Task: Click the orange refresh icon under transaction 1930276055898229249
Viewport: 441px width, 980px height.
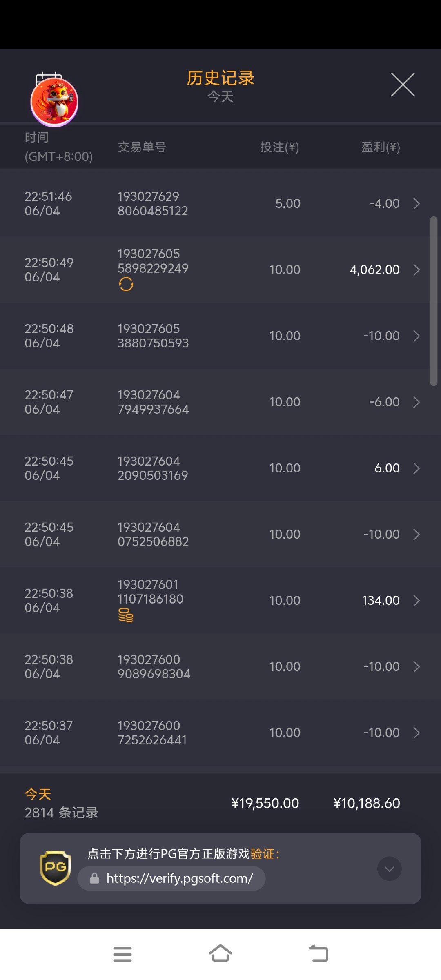Action: pyautogui.click(x=126, y=284)
